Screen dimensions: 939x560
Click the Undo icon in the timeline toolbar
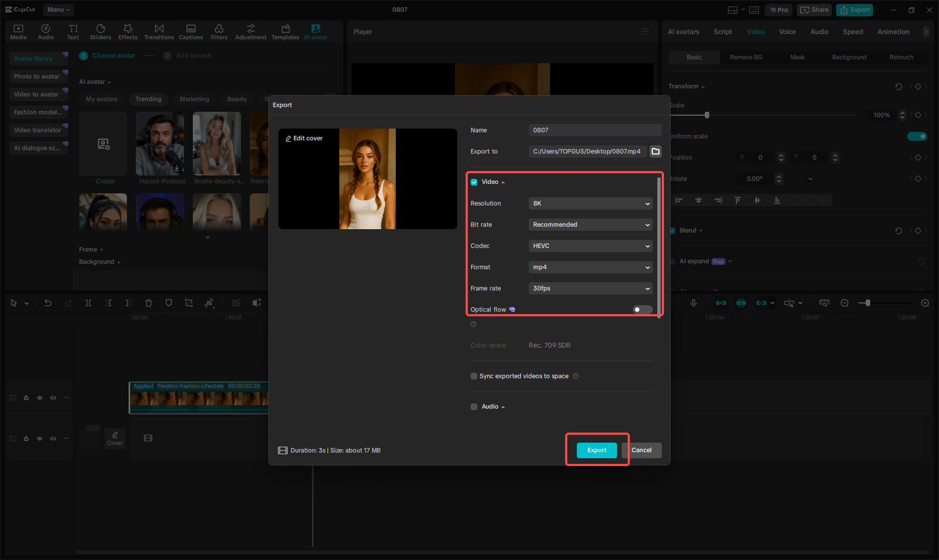click(x=48, y=302)
